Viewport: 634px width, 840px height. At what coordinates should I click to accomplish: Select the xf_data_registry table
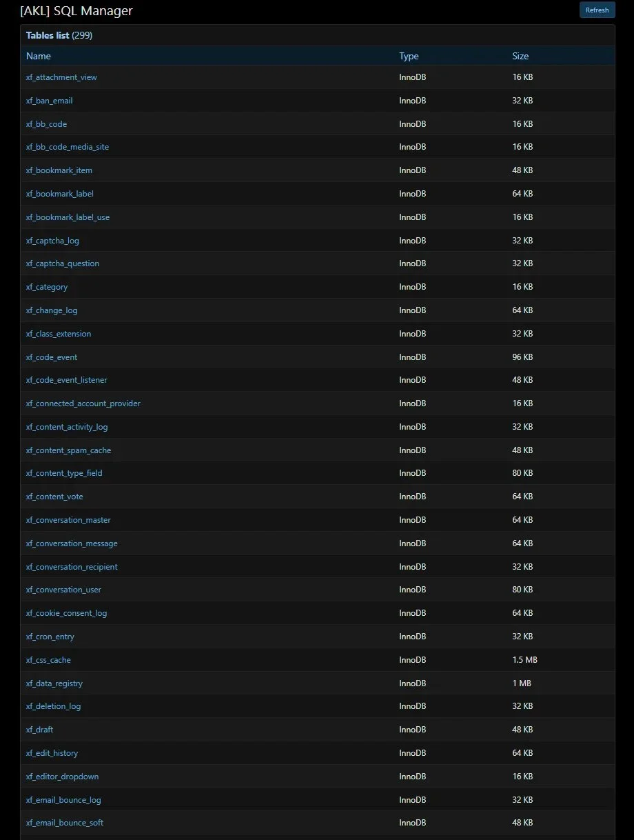[x=54, y=683]
